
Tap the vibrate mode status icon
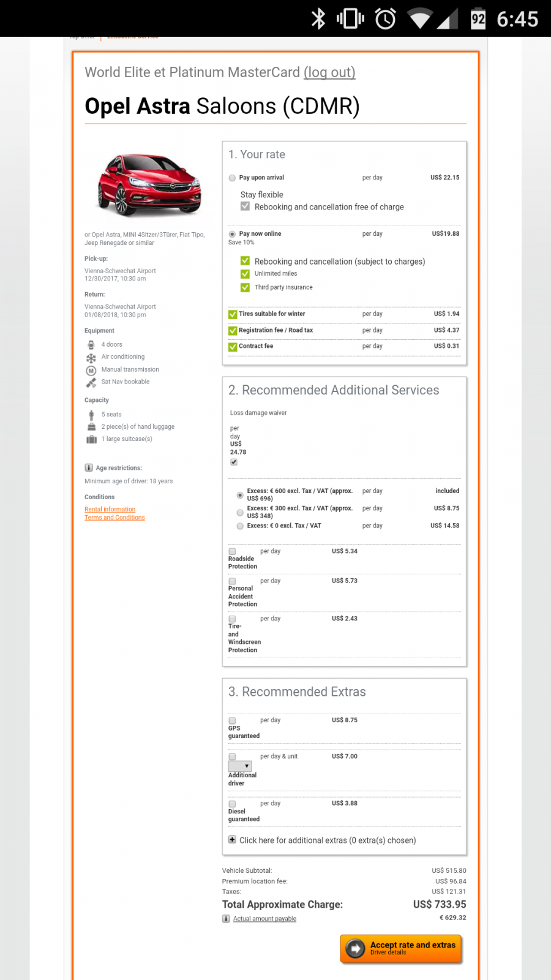[x=350, y=19]
